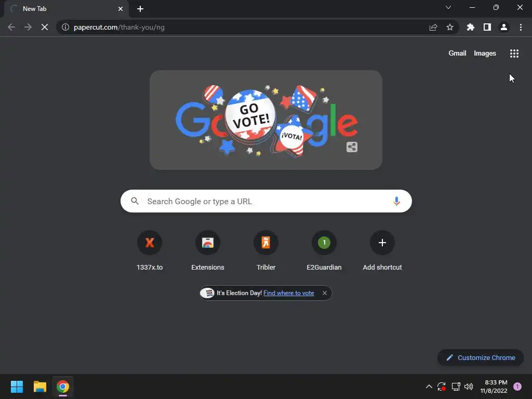This screenshot has width=532, height=399.
Task: Open the Google apps grid
Action: tap(514, 54)
